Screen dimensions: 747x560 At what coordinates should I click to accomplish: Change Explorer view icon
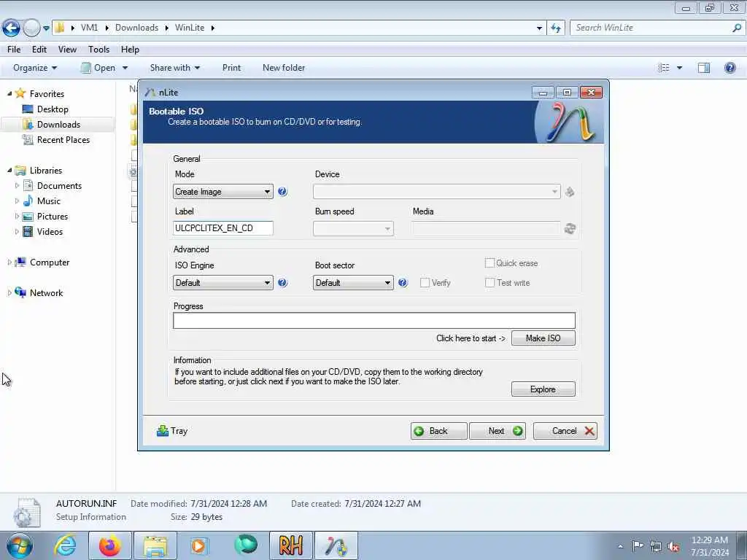[664, 68]
